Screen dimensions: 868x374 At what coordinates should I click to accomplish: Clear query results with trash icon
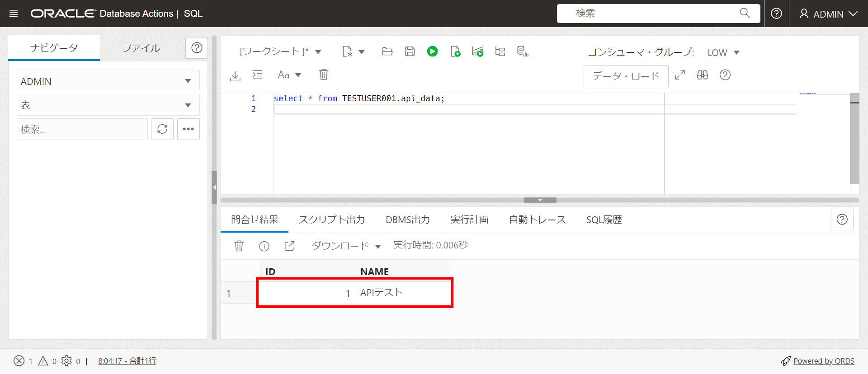pos(239,246)
